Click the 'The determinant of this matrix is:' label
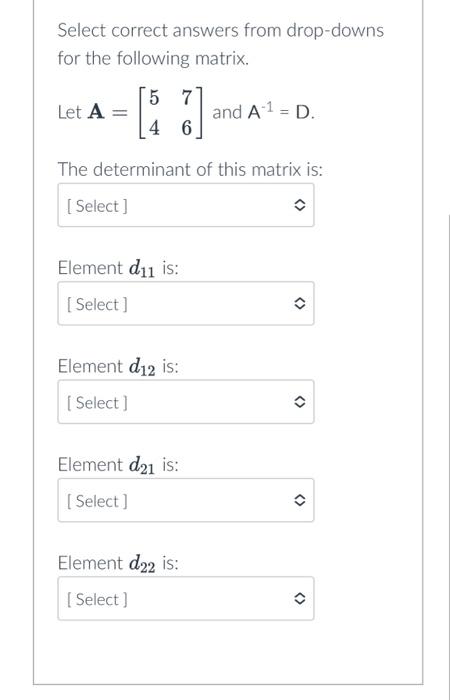The image size is (450, 700). click(190, 170)
